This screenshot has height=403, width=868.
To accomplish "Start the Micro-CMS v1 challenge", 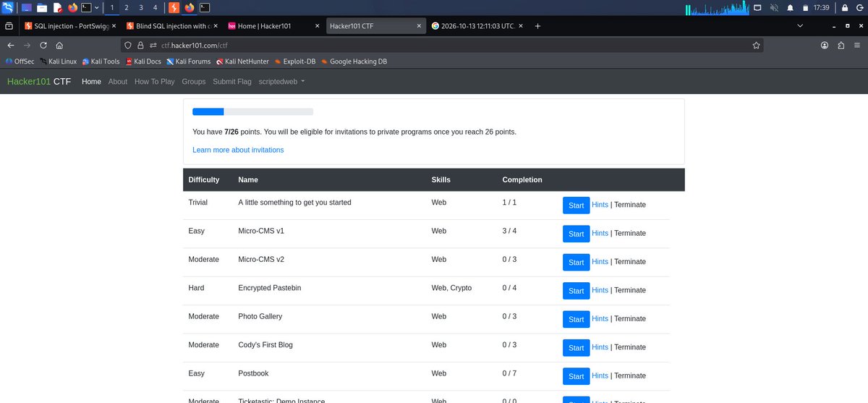I will click(x=576, y=234).
